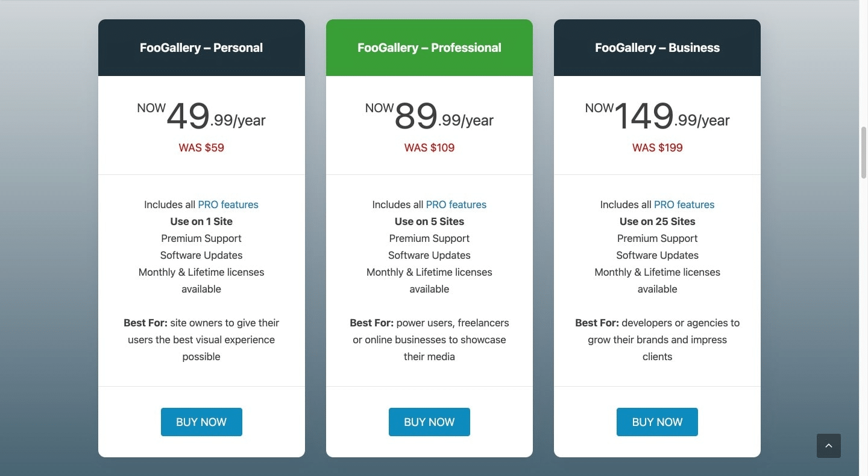The width and height of the screenshot is (868, 476).
Task: Buy the FooGallery Professional plan
Action: [x=429, y=422]
